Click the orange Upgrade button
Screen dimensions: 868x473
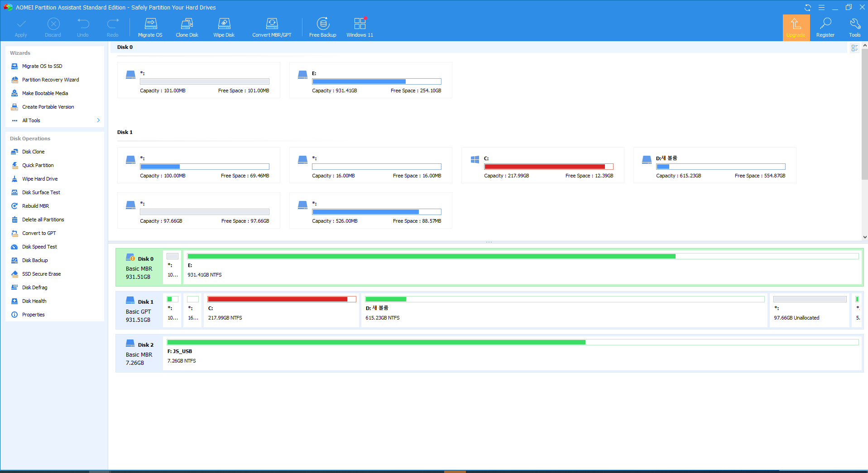pos(796,27)
